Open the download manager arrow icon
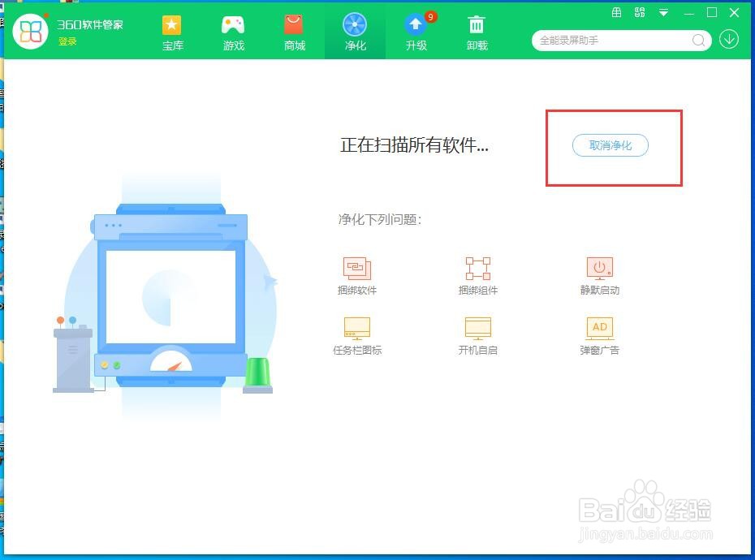The height and width of the screenshot is (560, 755). tap(729, 40)
